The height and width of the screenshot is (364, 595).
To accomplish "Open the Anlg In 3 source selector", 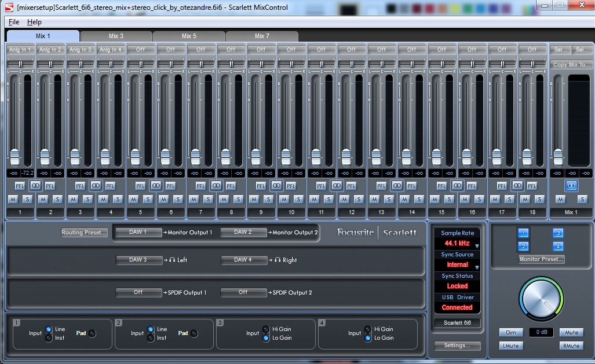I will tap(81, 50).
